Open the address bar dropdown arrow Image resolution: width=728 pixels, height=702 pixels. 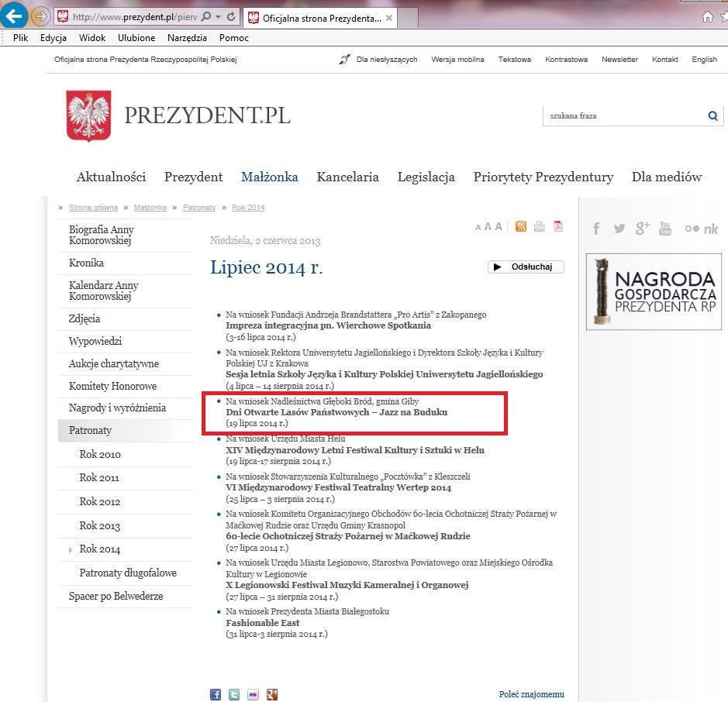pyautogui.click(x=217, y=16)
